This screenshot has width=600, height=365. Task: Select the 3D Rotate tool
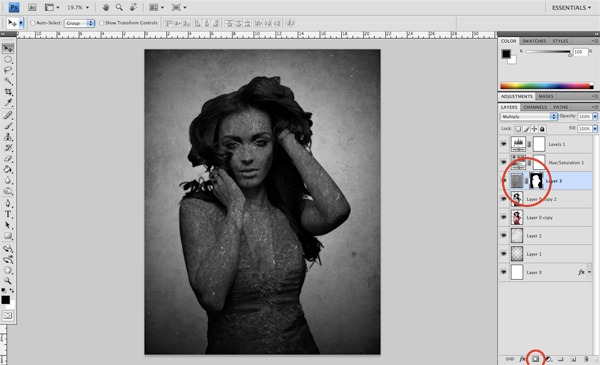click(8, 249)
